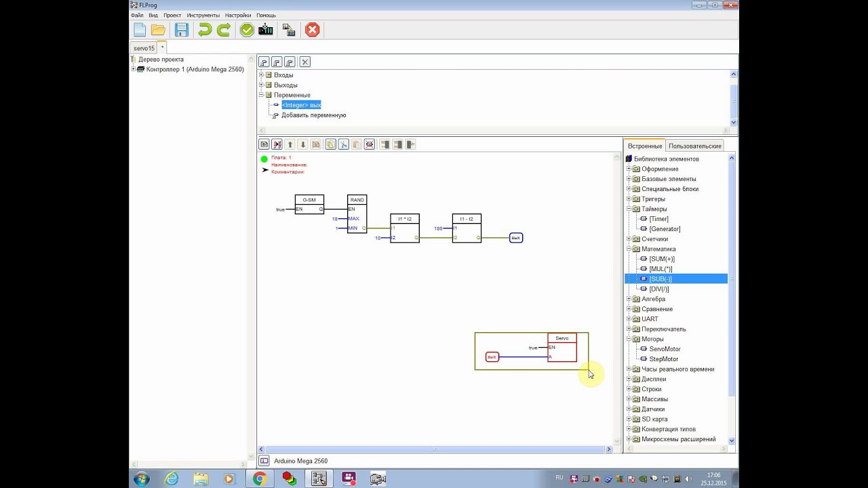
Task: Select the ServoMotor library element
Action: click(665, 349)
